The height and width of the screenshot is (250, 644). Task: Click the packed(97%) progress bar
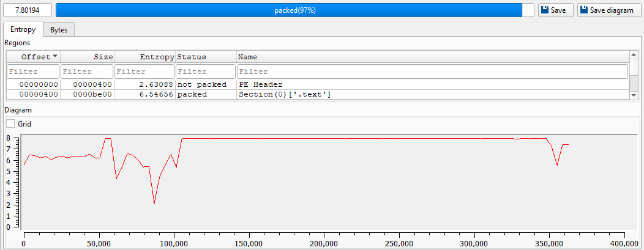tap(288, 10)
